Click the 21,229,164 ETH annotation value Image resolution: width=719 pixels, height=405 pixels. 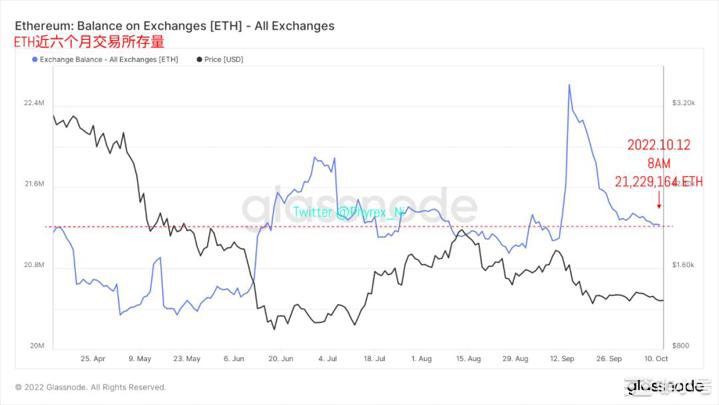point(657,182)
